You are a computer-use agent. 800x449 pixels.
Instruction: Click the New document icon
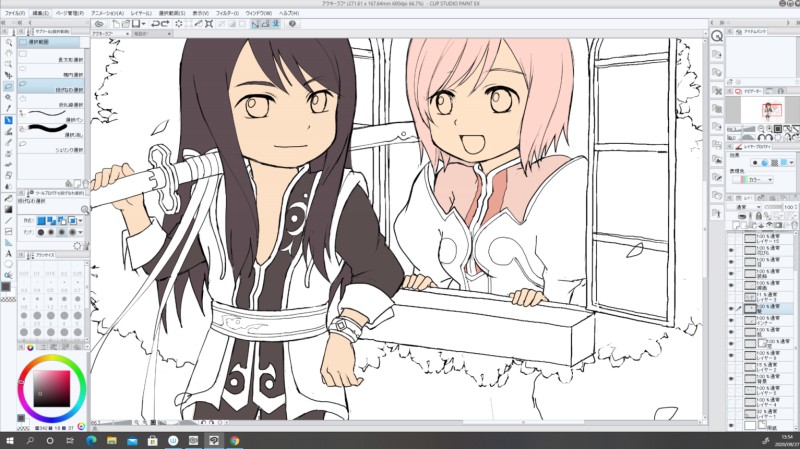coord(116,24)
